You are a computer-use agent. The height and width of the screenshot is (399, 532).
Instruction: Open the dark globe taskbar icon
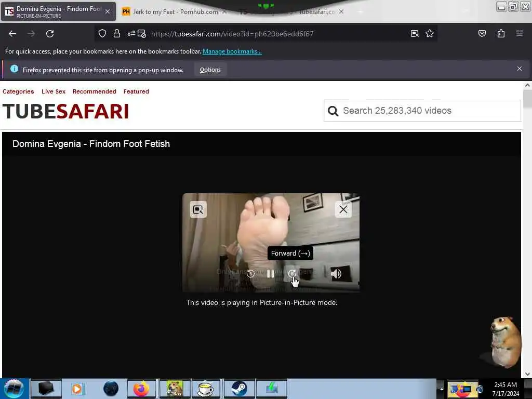click(x=111, y=389)
